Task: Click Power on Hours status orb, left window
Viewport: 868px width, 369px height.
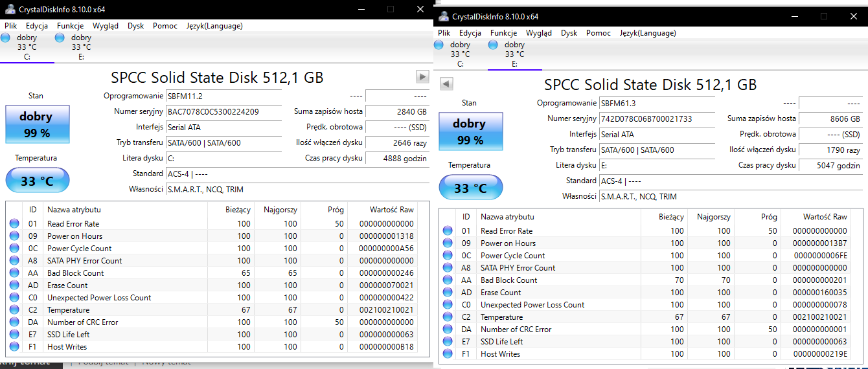Action: [x=14, y=236]
